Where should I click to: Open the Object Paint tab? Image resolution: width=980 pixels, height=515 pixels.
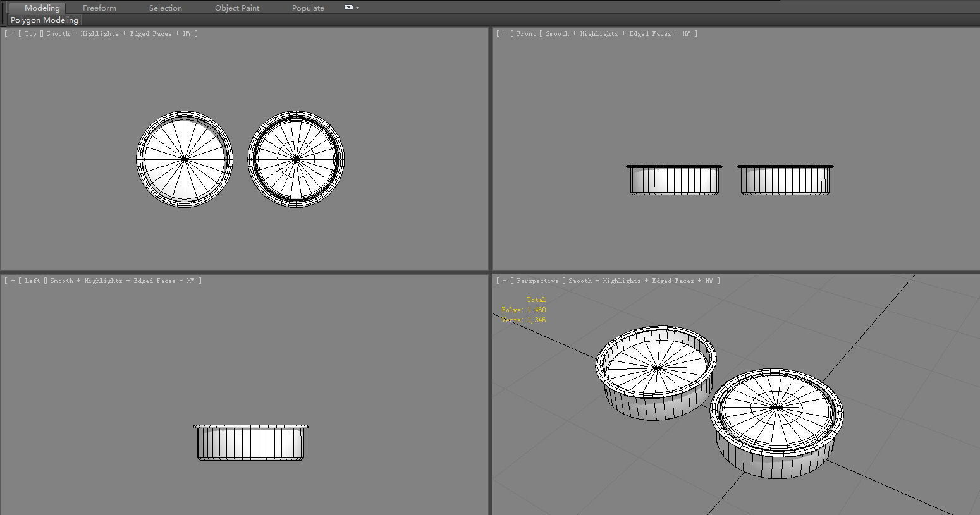coord(237,8)
